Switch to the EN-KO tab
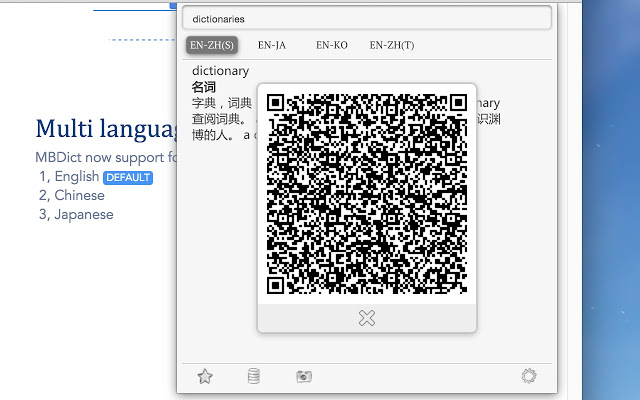This screenshot has width=640, height=400. [x=331, y=45]
